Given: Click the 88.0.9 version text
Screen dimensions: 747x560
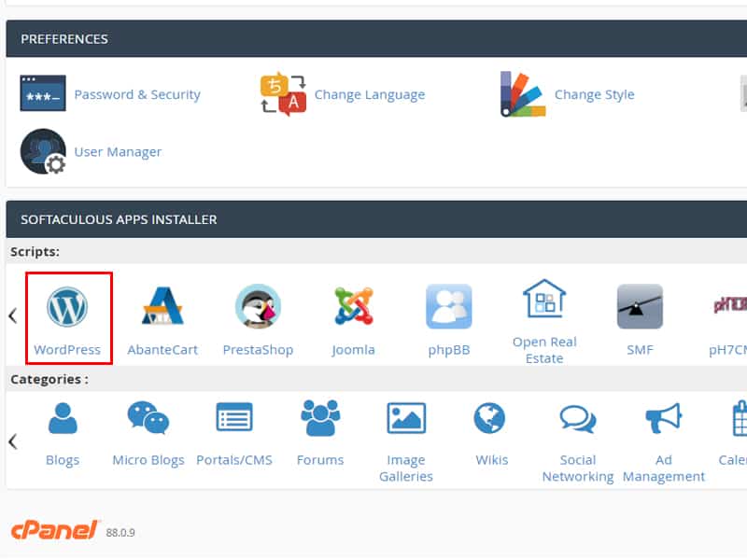Looking at the screenshot, I should (x=120, y=532).
